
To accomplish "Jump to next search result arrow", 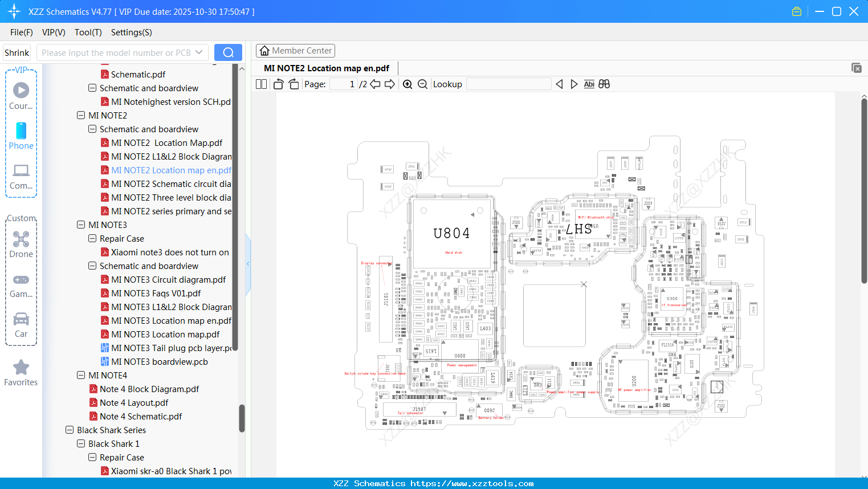I will 574,84.
